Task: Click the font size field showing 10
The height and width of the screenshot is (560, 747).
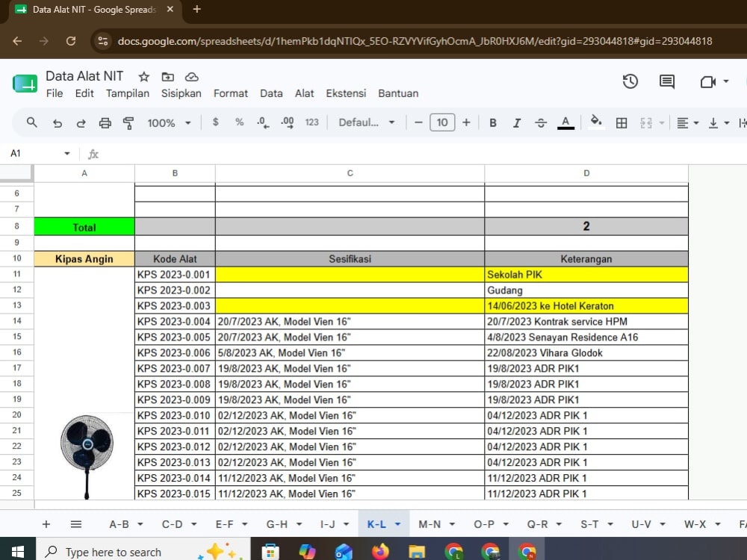Action: (x=442, y=122)
